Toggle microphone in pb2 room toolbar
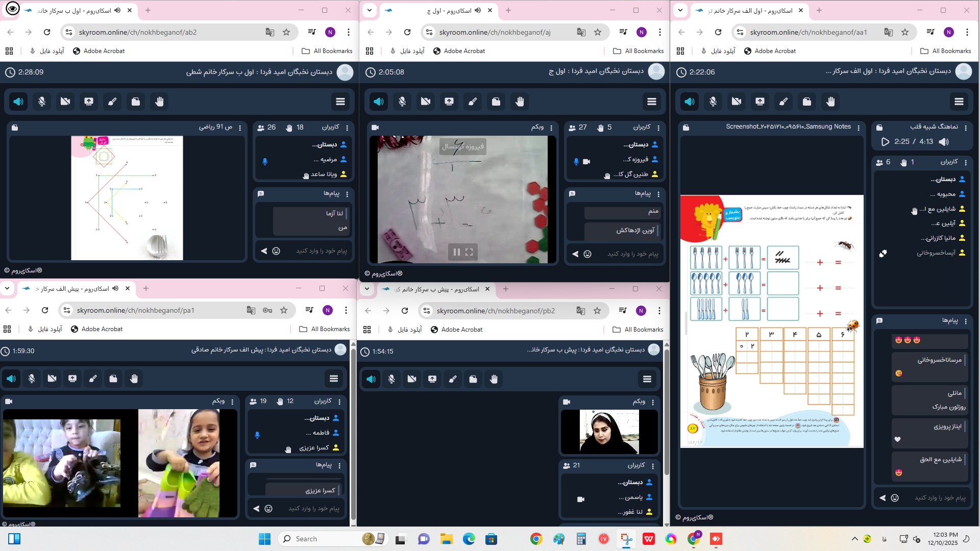Viewport: 980px width, 551px height. (391, 379)
